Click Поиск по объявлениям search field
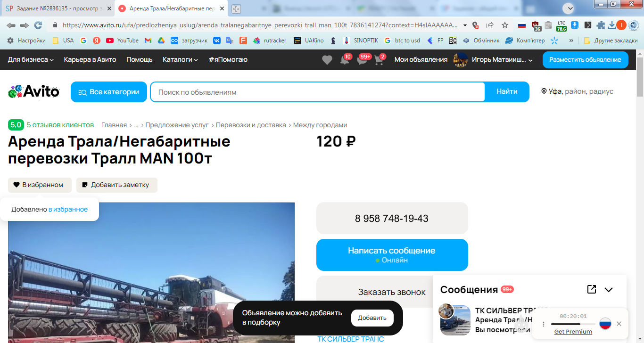 tap(317, 92)
